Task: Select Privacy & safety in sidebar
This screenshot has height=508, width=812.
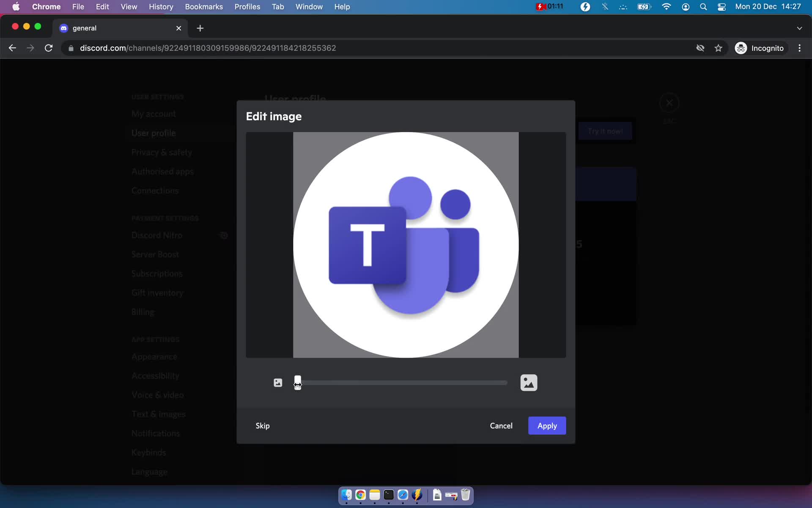Action: (162, 152)
